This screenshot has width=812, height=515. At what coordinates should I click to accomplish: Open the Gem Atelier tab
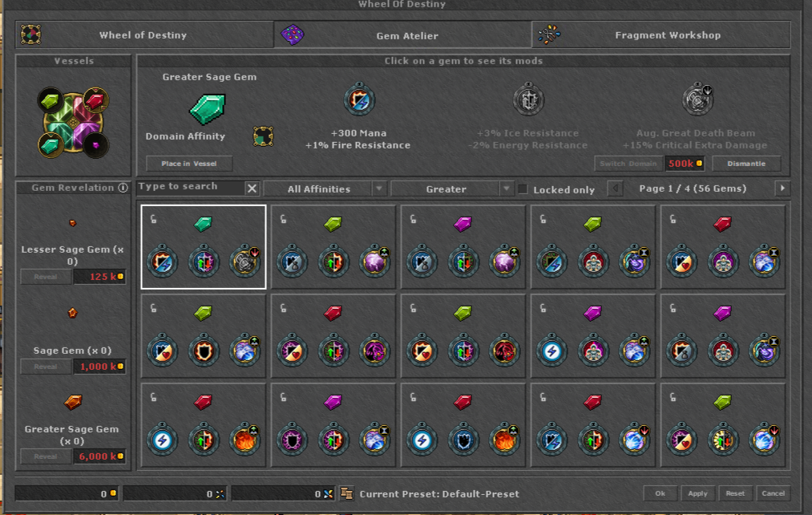pos(402,35)
